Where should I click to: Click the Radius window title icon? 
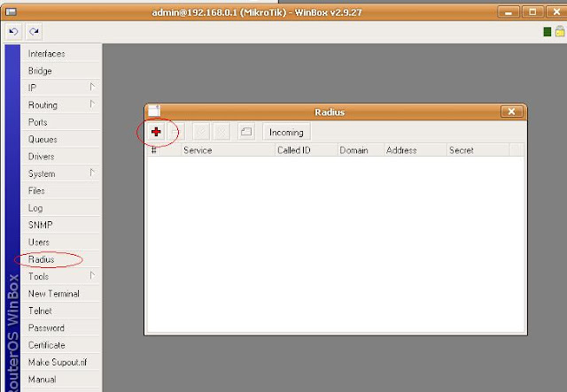click(153, 111)
